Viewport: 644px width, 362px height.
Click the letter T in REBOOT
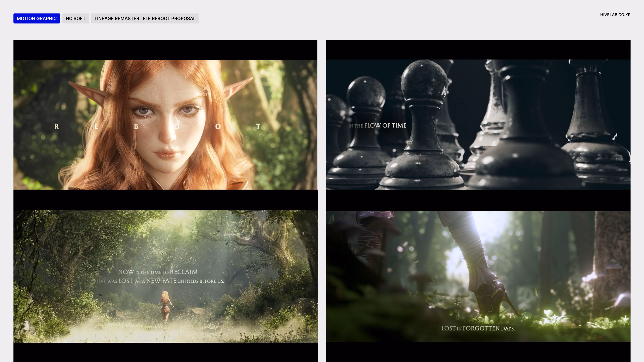(258, 126)
